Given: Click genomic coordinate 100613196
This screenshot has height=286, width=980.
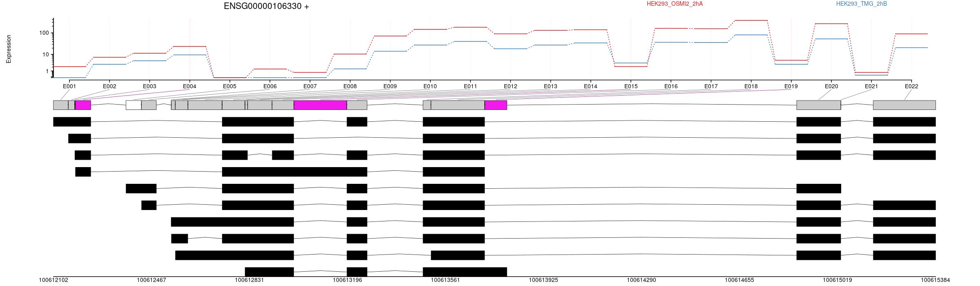Looking at the screenshot, I should pyautogui.click(x=347, y=280).
